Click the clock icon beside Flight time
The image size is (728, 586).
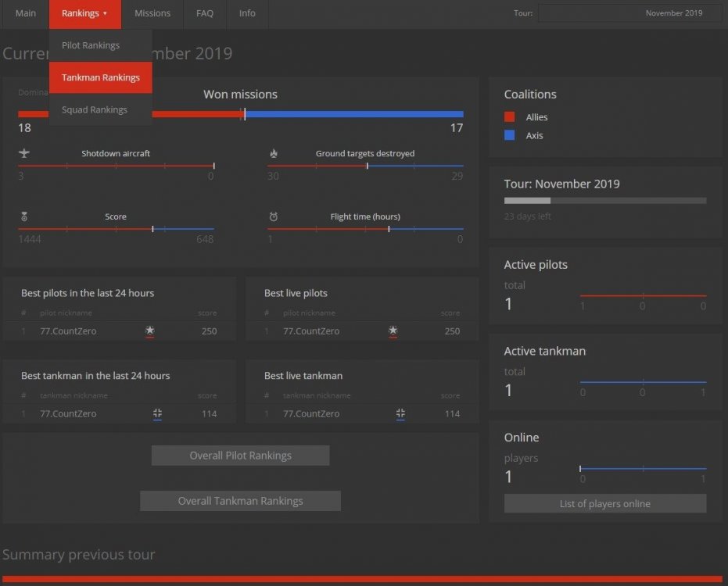click(x=273, y=216)
